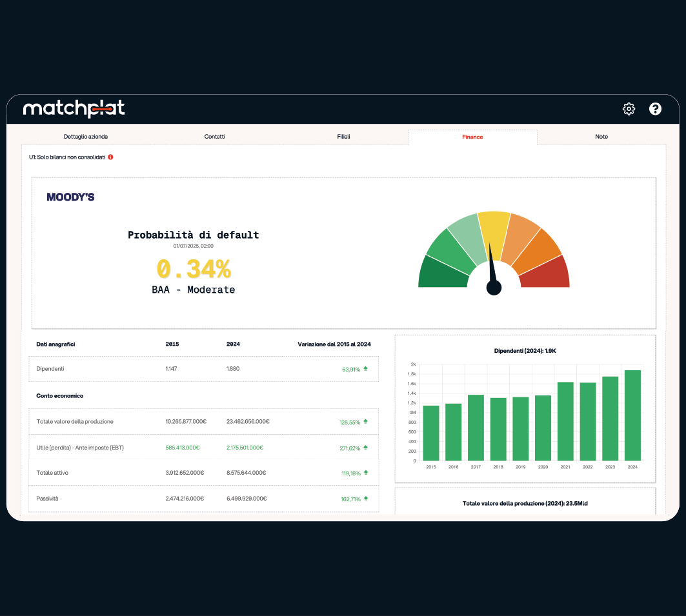This screenshot has width=686, height=616.
Task: Go to the Note tab
Action: click(x=601, y=137)
